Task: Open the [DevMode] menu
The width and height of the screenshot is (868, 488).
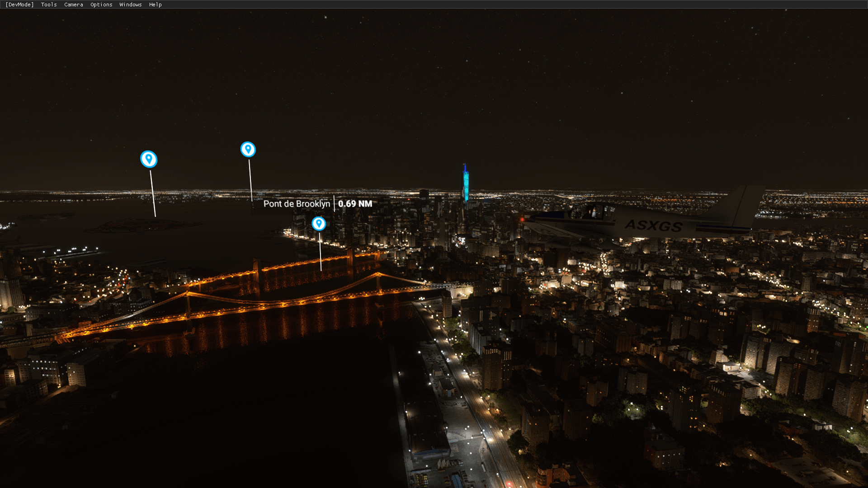Action: [x=19, y=5]
